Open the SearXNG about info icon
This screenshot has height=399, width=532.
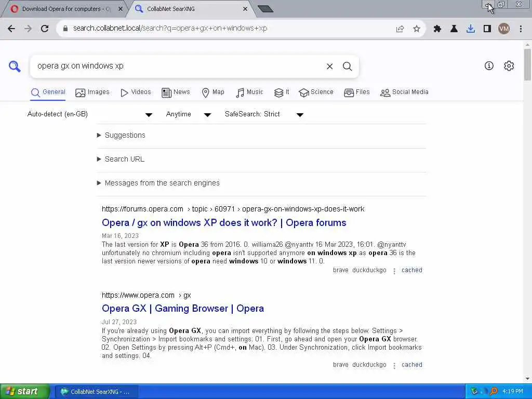tap(489, 66)
